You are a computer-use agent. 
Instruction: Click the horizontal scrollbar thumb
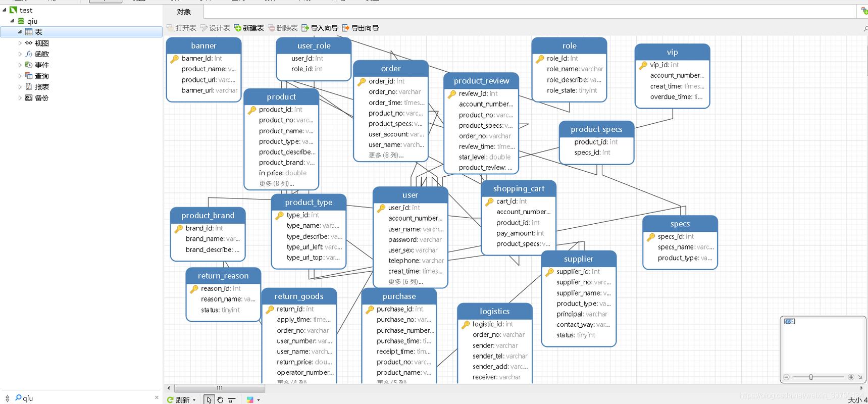[220, 388]
